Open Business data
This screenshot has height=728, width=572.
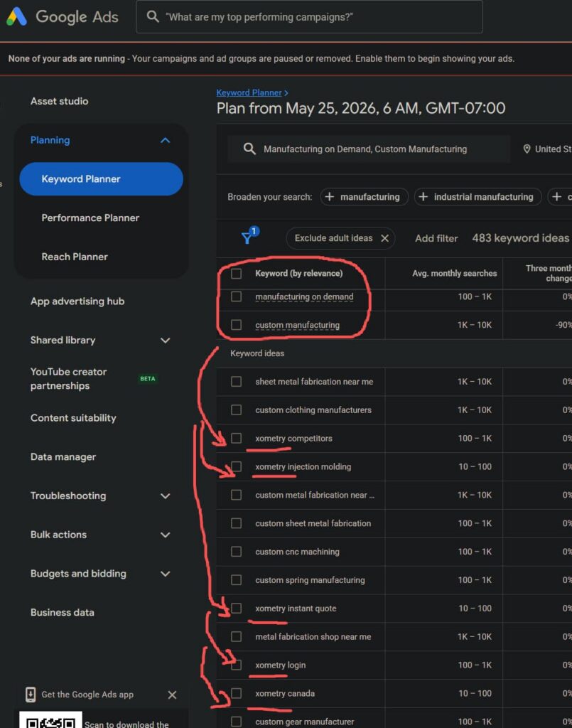(x=62, y=612)
